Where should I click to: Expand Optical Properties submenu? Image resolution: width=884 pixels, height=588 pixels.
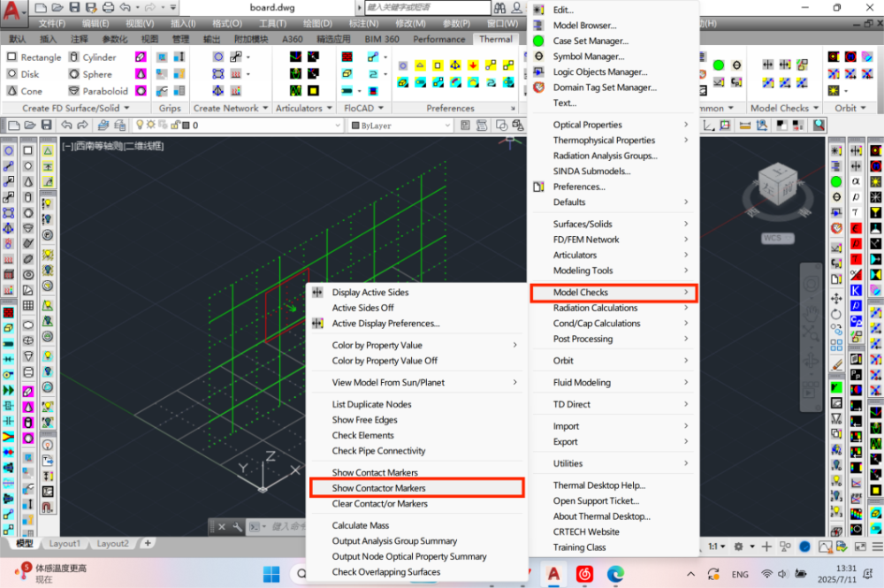(x=614, y=125)
